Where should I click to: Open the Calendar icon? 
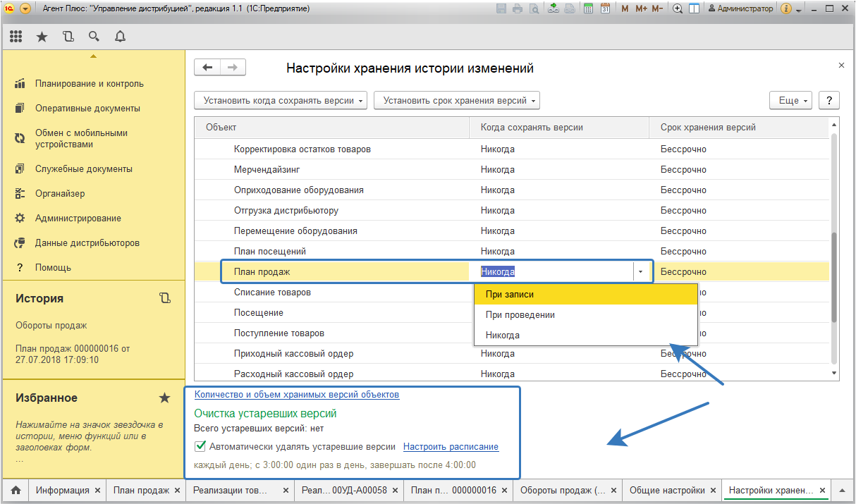pos(605,9)
